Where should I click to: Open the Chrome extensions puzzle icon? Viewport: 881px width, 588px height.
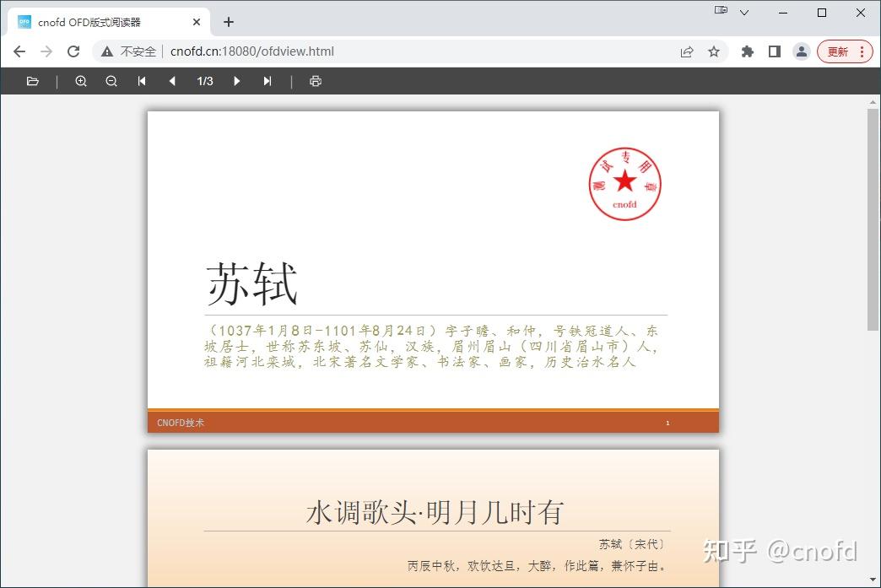point(747,51)
